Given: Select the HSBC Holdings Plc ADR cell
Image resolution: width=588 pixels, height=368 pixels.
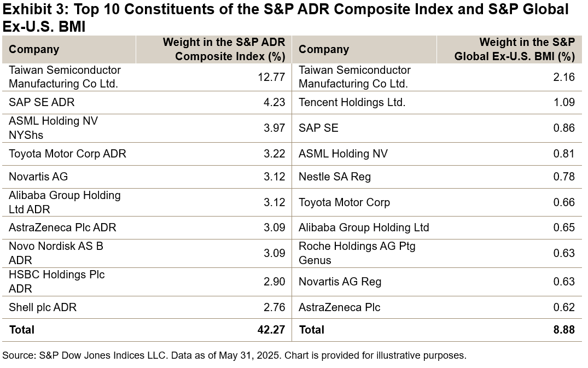Looking at the screenshot, I should click(x=56, y=282).
